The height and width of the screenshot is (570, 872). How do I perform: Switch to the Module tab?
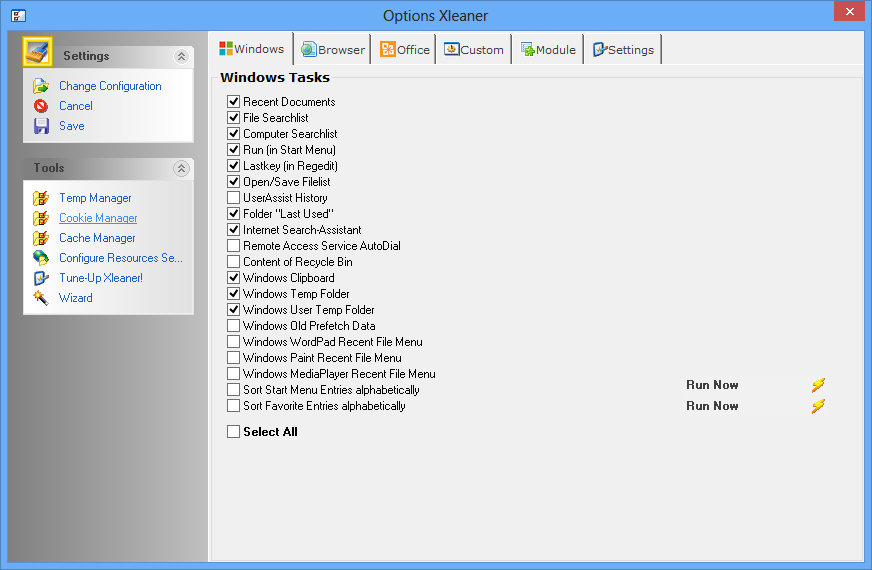point(548,49)
